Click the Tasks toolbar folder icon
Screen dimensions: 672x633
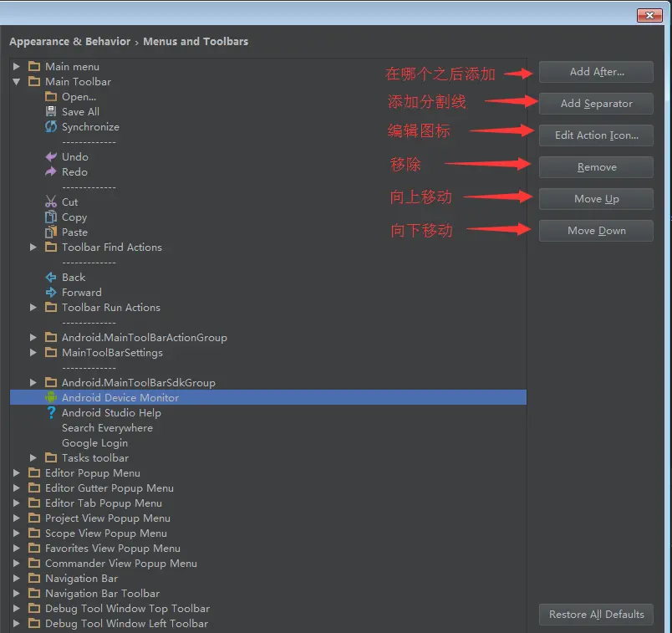point(51,457)
